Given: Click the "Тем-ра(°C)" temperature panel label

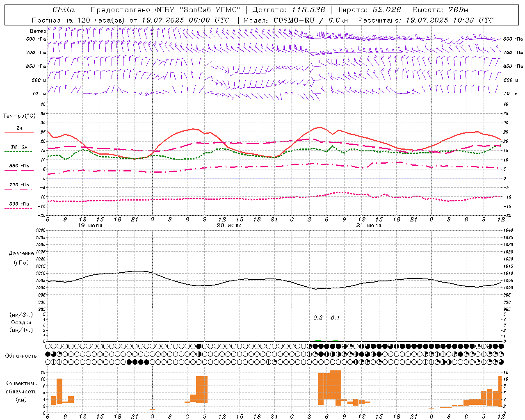Looking at the screenshot, I should (19, 116).
